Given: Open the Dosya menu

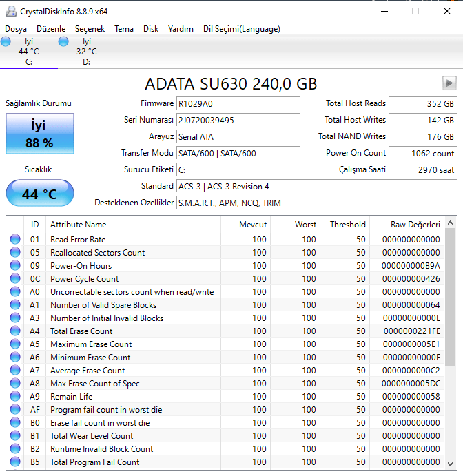Looking at the screenshot, I should pyautogui.click(x=16, y=29).
